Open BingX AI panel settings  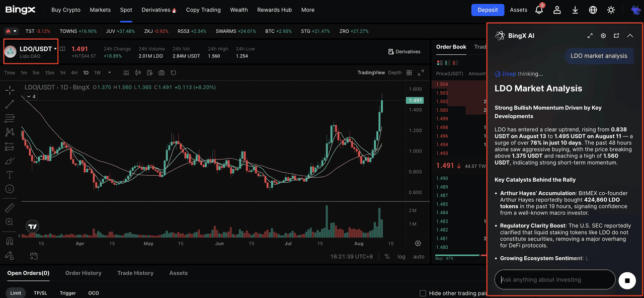pyautogui.click(x=603, y=36)
